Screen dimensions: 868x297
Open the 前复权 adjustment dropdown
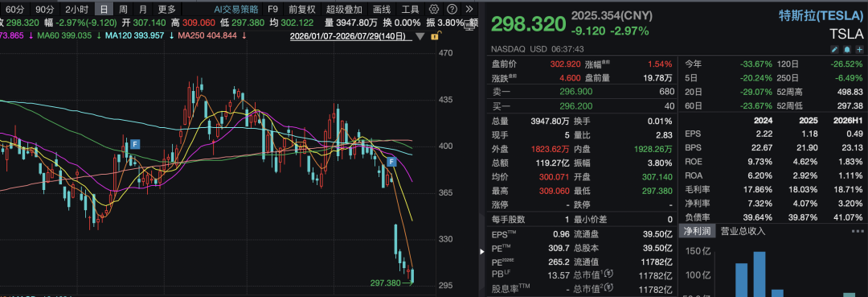[302, 9]
